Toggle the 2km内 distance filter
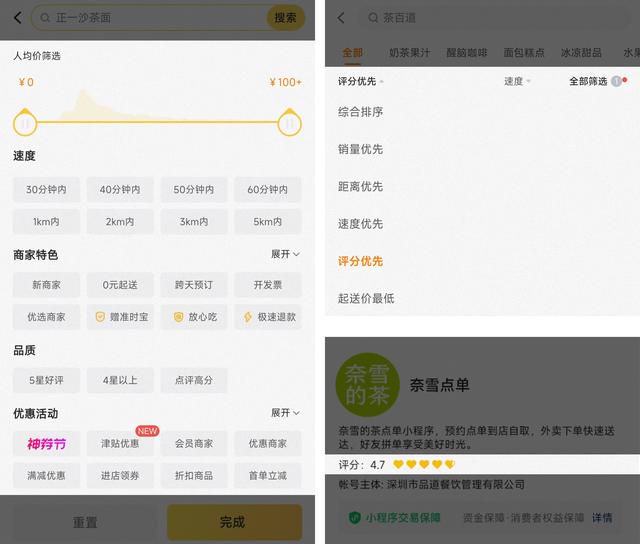Screen dimensions: 640x544 [x=120, y=222]
